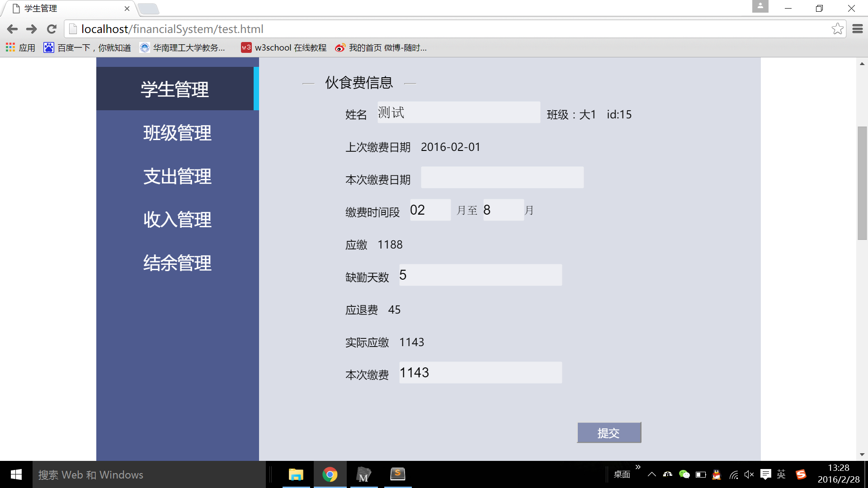868x488 pixels.
Task: Open Sublime Text from the taskbar
Action: pos(398,474)
